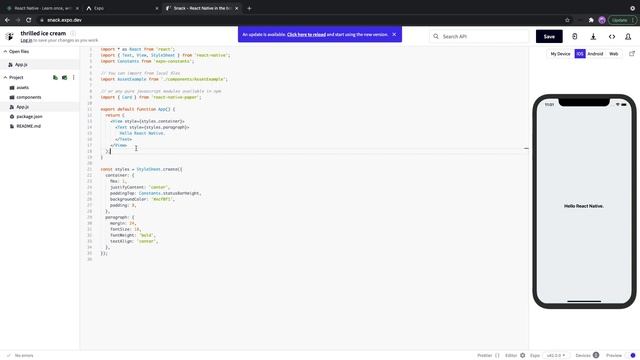
Task: Click the browser Update button
Action: coord(622,20)
